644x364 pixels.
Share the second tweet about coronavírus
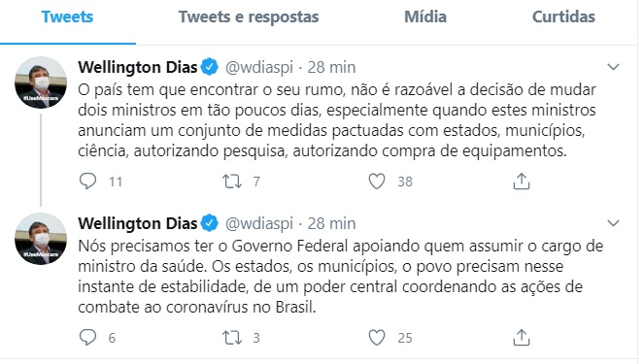point(522,338)
